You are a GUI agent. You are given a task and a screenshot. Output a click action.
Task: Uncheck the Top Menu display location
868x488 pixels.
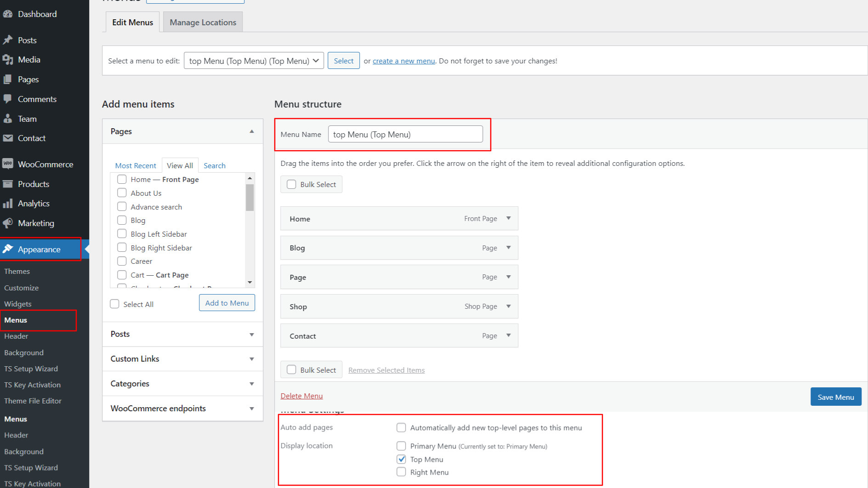[x=401, y=459]
